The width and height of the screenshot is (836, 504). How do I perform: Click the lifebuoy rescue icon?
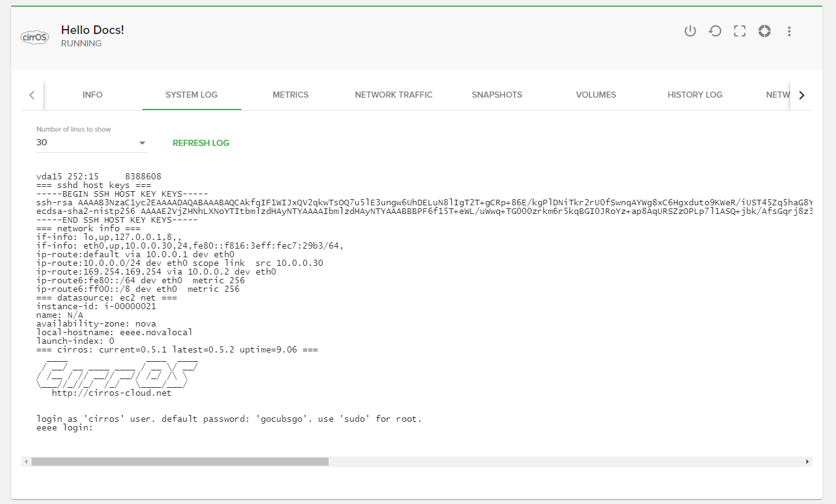point(764,31)
